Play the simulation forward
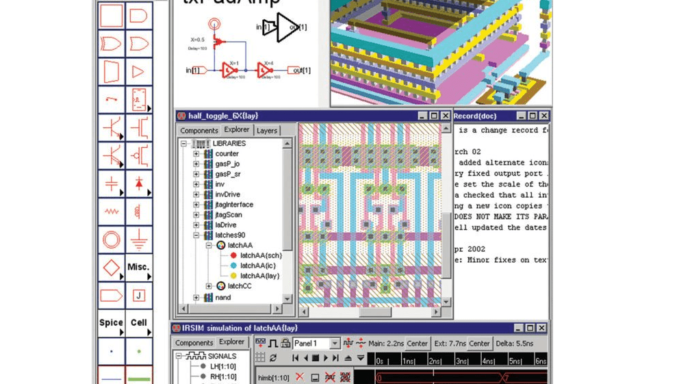 [326, 358]
